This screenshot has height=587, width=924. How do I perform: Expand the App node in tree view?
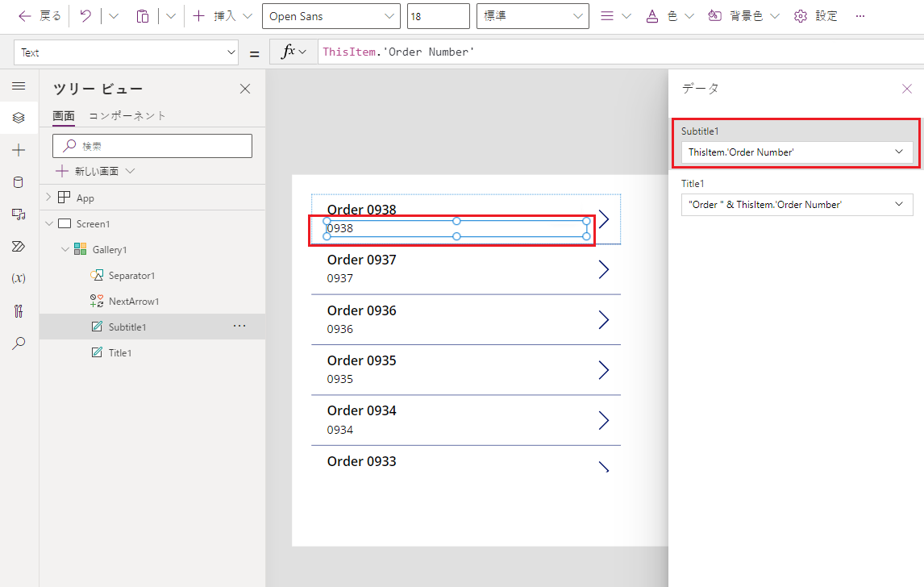coord(48,198)
